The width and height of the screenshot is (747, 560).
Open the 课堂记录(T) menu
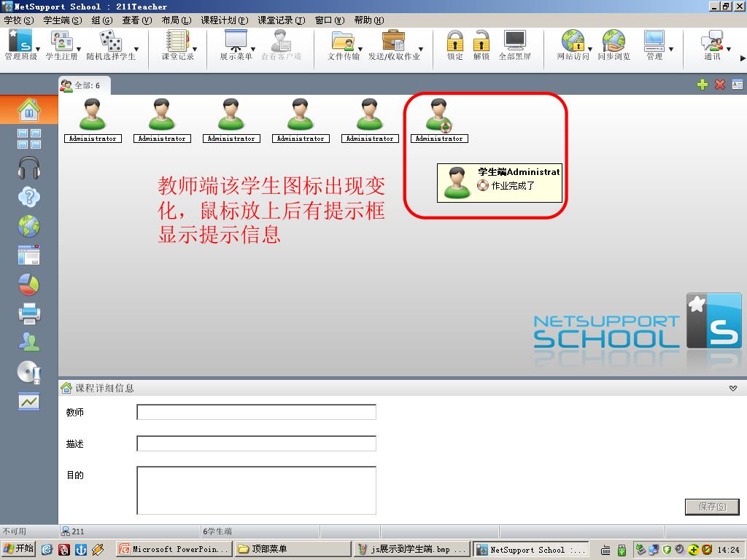(281, 20)
